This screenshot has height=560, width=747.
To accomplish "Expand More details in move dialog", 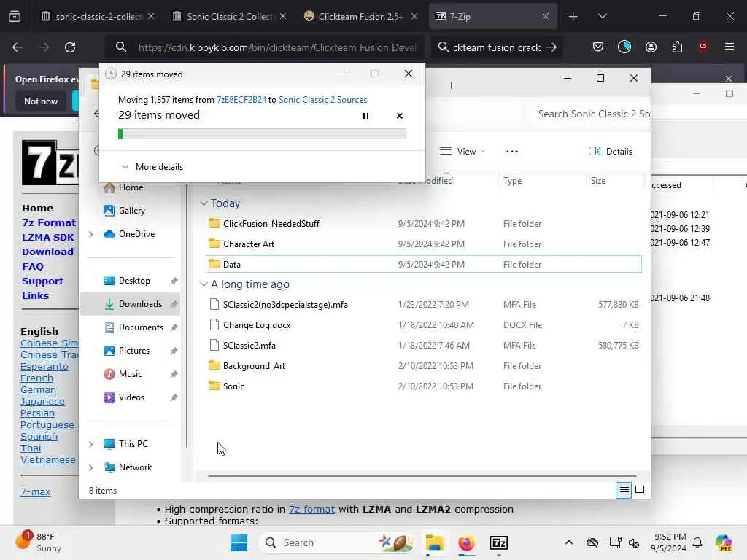I will pyautogui.click(x=152, y=167).
